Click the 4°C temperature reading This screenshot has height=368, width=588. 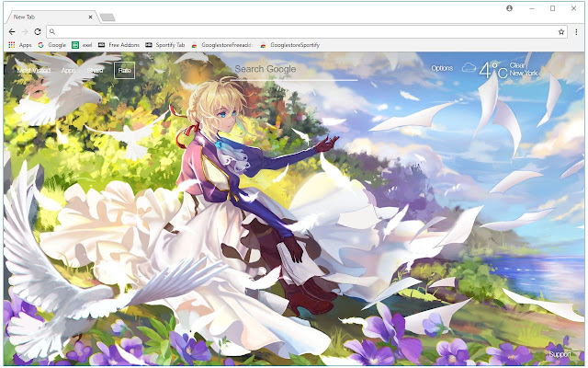(492, 70)
